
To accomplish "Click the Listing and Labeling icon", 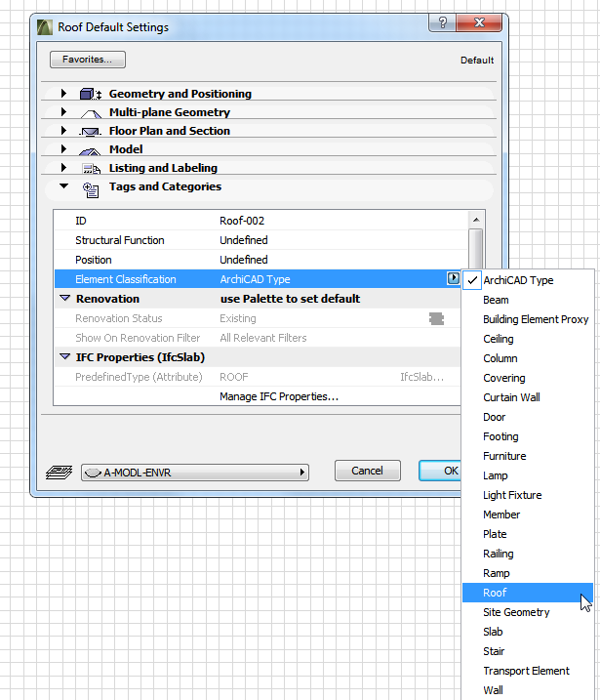I will (92, 168).
